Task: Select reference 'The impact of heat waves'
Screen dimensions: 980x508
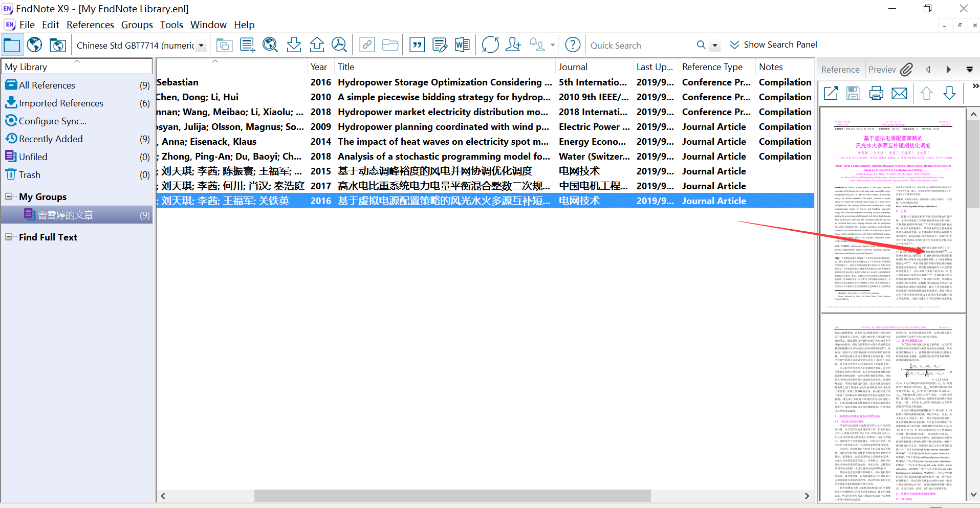Action: point(485,141)
